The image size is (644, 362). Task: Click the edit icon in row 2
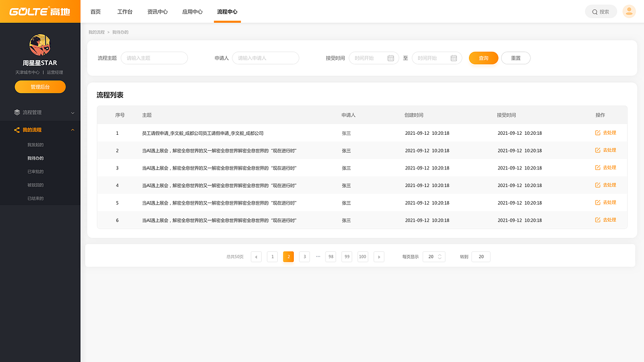coord(598,150)
